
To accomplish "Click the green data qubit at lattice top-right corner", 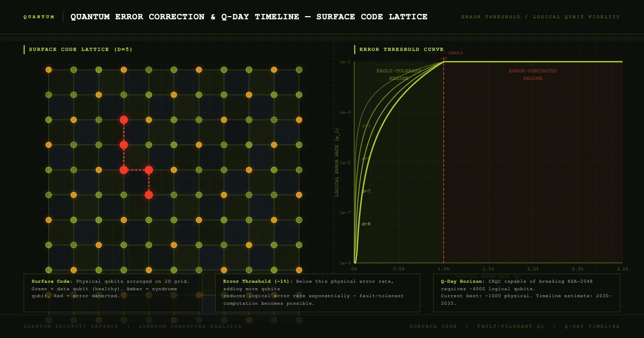I will click(x=299, y=70).
